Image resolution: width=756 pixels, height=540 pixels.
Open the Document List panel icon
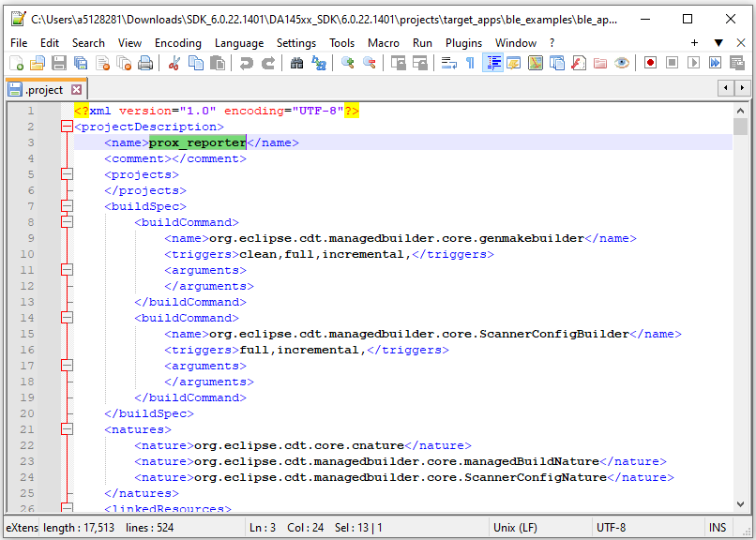click(x=557, y=63)
